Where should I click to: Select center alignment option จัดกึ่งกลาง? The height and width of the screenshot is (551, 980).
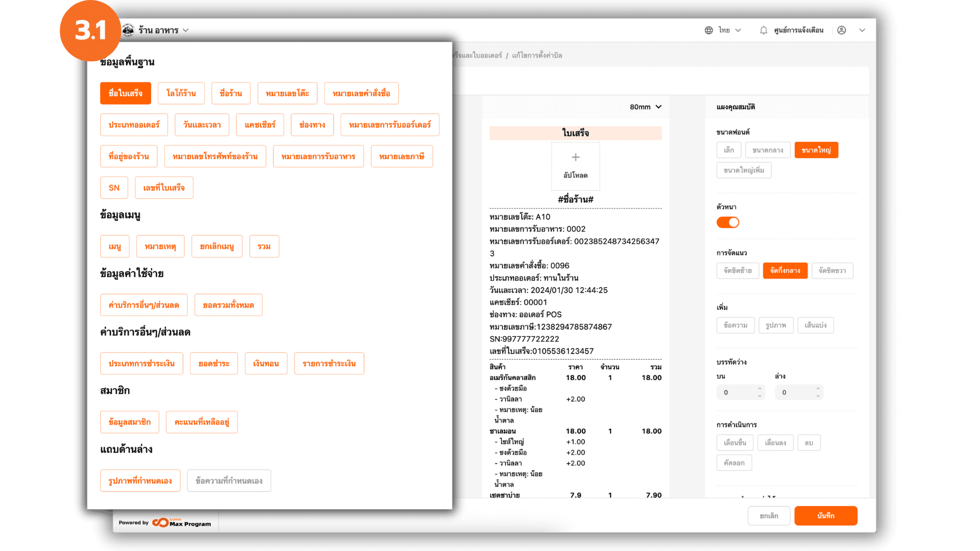785,270
